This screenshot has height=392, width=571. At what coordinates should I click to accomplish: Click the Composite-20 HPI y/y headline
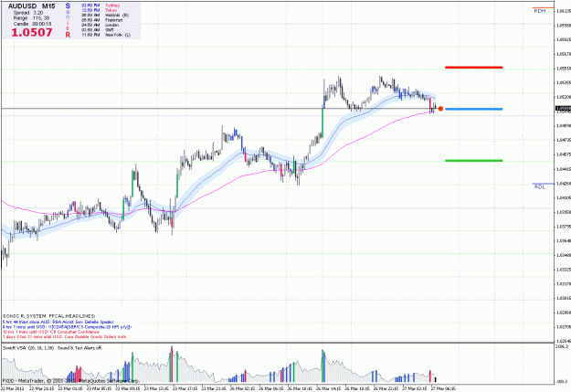click(x=68, y=327)
